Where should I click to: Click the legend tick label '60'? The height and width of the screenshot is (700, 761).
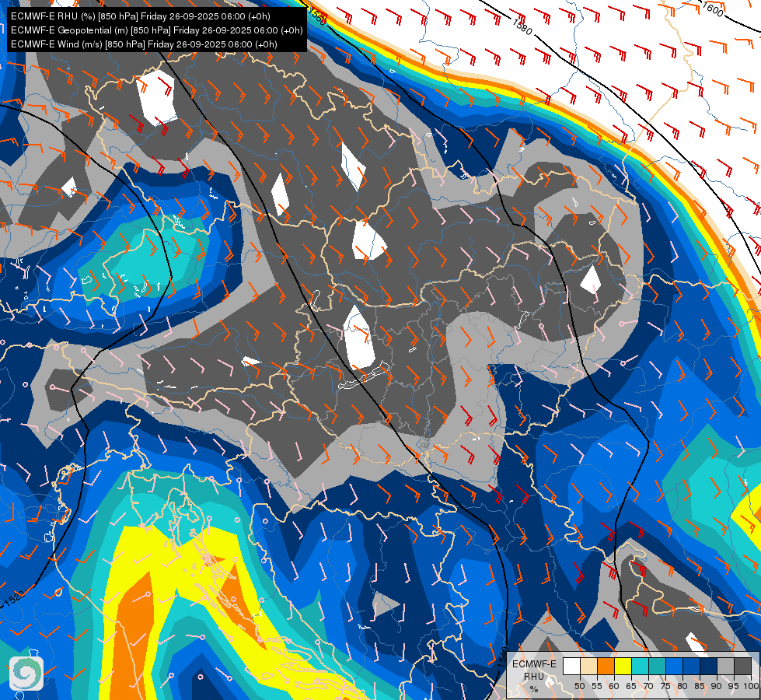click(614, 686)
